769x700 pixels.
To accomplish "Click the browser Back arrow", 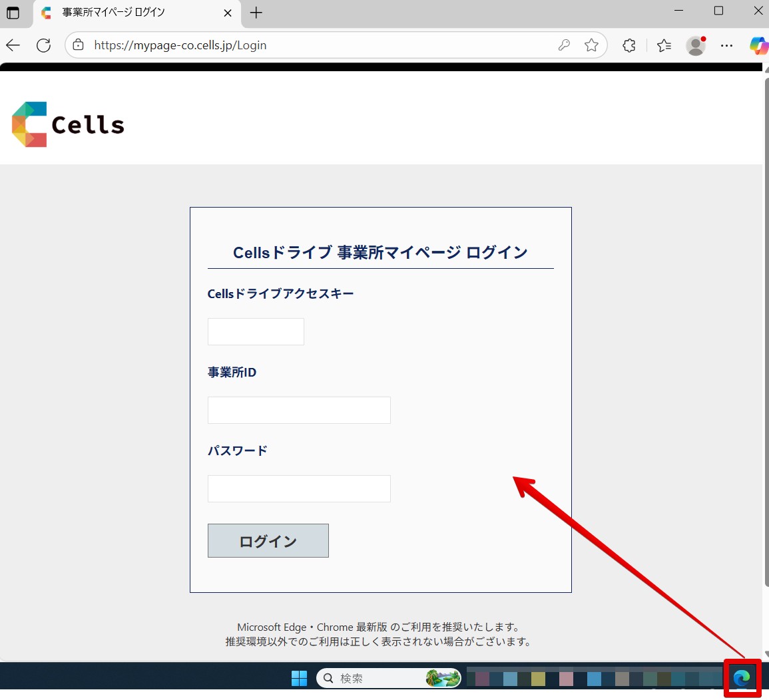I will point(13,45).
